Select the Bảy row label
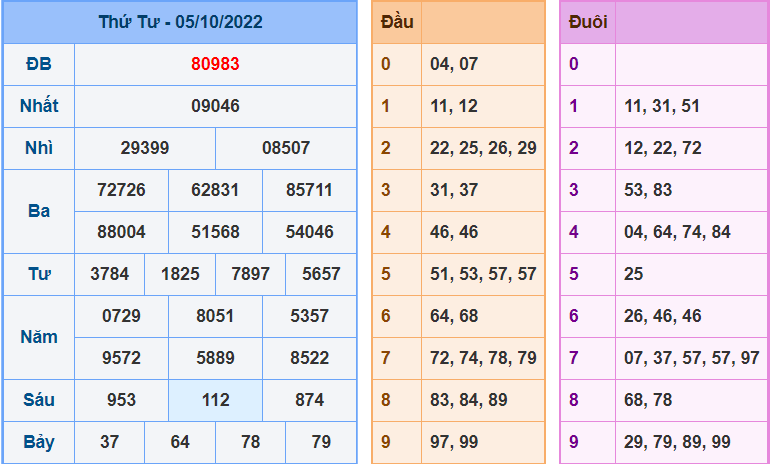 (x=39, y=442)
